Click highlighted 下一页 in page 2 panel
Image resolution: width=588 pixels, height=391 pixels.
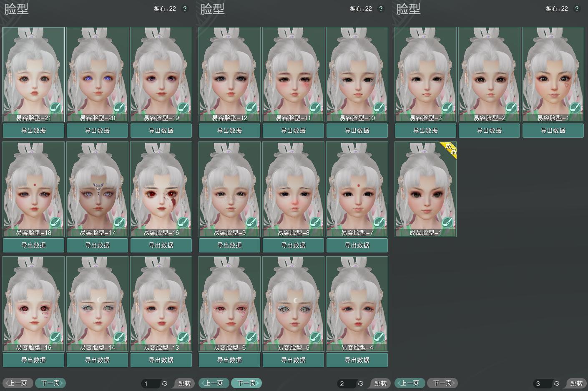(246, 383)
